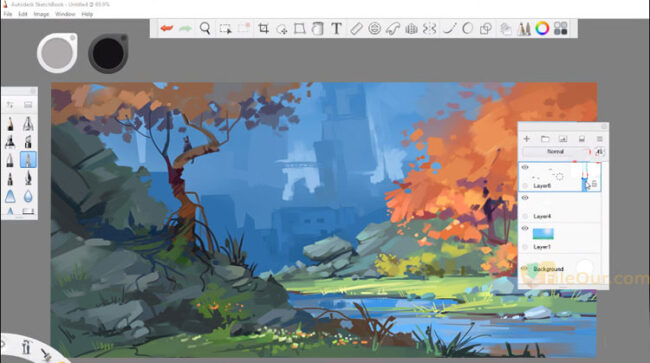Toggle visibility of Layer1
This screenshot has height=363, width=650.
pos(525,228)
